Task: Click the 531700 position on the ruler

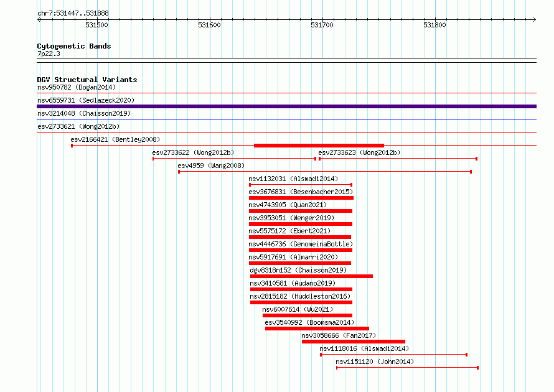Action: 322,25
